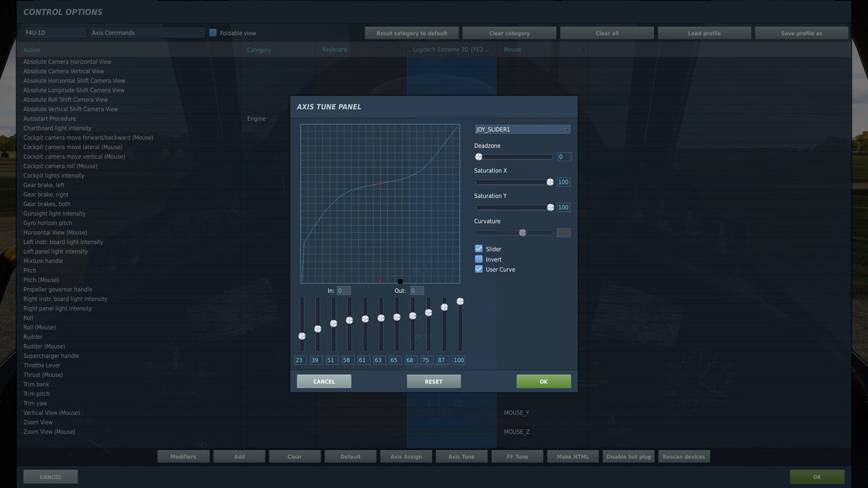Viewport: 868px width, 488px height.
Task: Click the MOUSE_Z binding cell
Action: point(542,432)
